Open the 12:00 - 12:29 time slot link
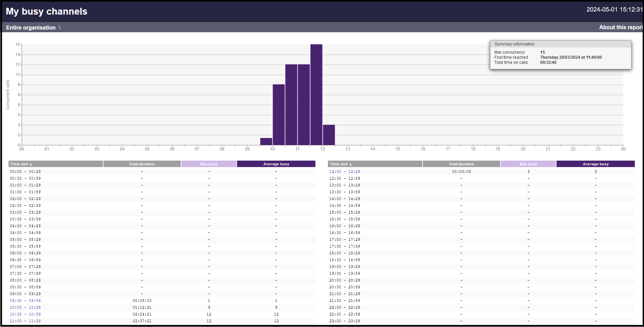 (345, 171)
